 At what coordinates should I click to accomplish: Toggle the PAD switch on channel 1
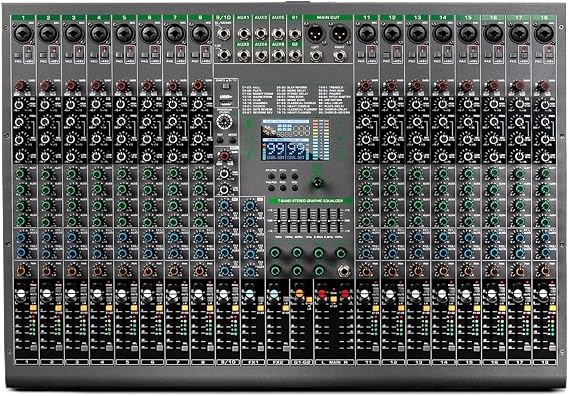[18, 55]
